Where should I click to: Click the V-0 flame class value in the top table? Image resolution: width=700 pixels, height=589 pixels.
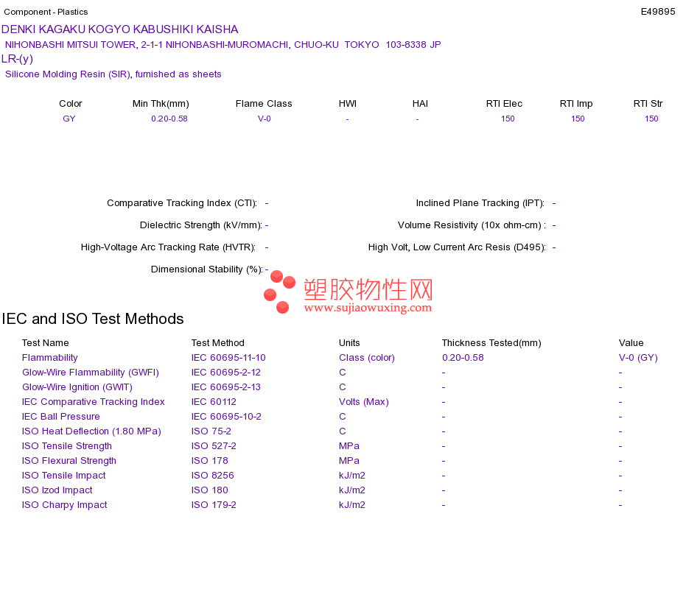click(265, 119)
